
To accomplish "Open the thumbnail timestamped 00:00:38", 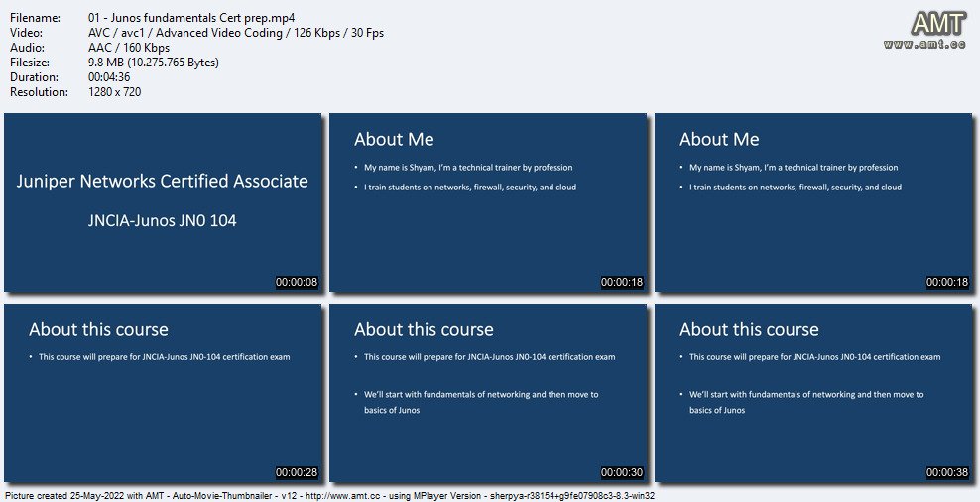I will [x=813, y=393].
